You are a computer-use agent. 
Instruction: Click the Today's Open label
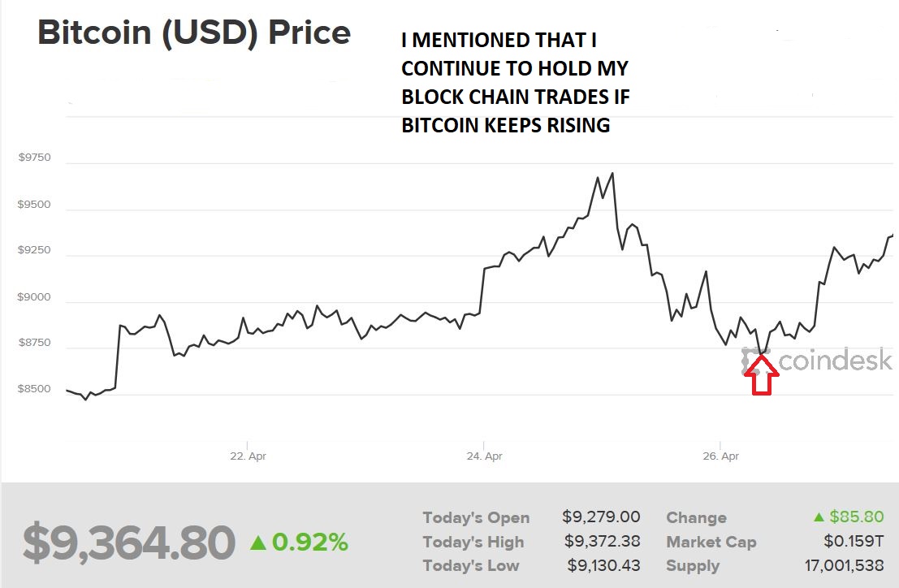[476, 518]
